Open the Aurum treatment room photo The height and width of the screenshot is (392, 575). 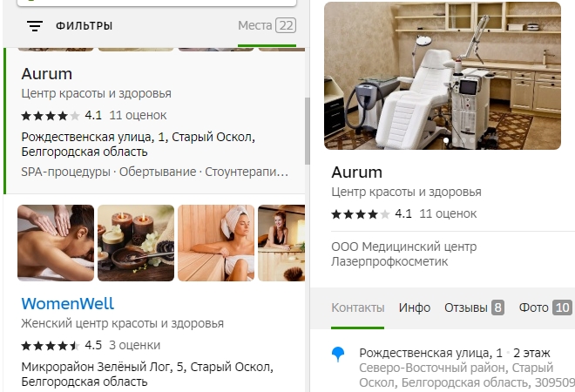click(443, 76)
